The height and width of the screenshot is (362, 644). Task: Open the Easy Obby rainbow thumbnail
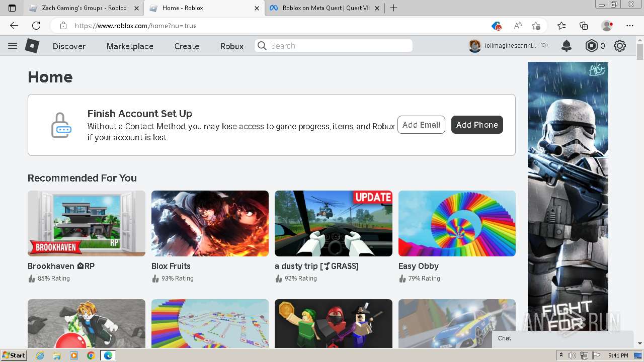[457, 223]
